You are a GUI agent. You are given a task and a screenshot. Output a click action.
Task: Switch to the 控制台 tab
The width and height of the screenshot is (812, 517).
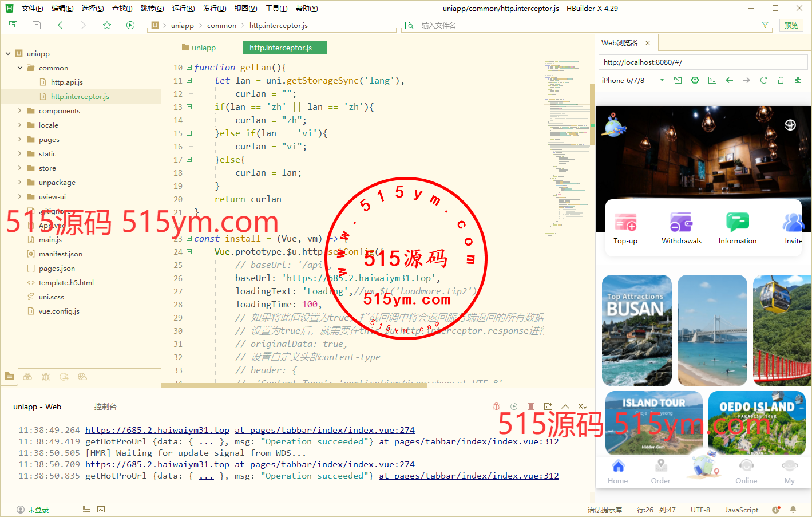(105, 407)
